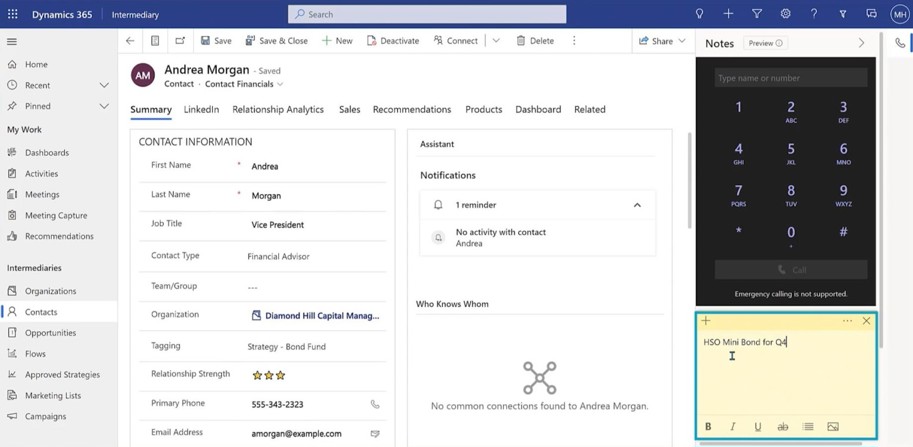Open the chat assistant icon in the header
This screenshot has width=913, height=447.
point(871,14)
